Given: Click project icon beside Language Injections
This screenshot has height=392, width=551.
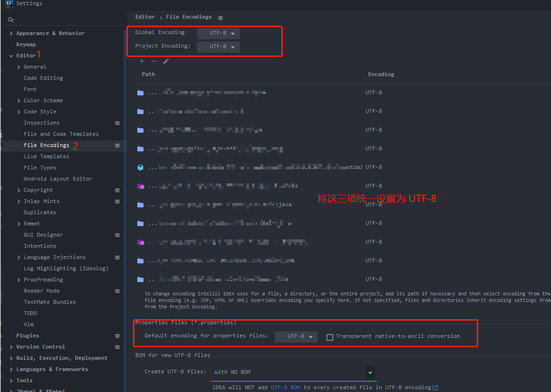Looking at the screenshot, I should 118,257.
